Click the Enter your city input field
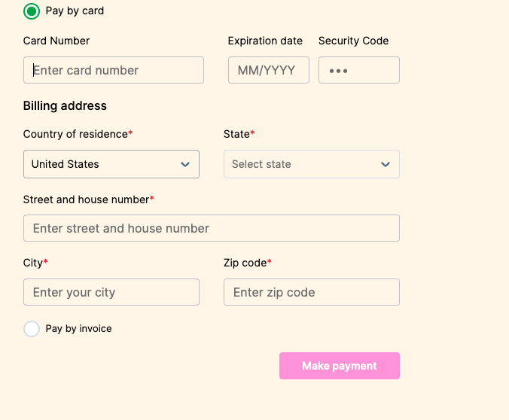This screenshot has width=509, height=420. (x=111, y=292)
